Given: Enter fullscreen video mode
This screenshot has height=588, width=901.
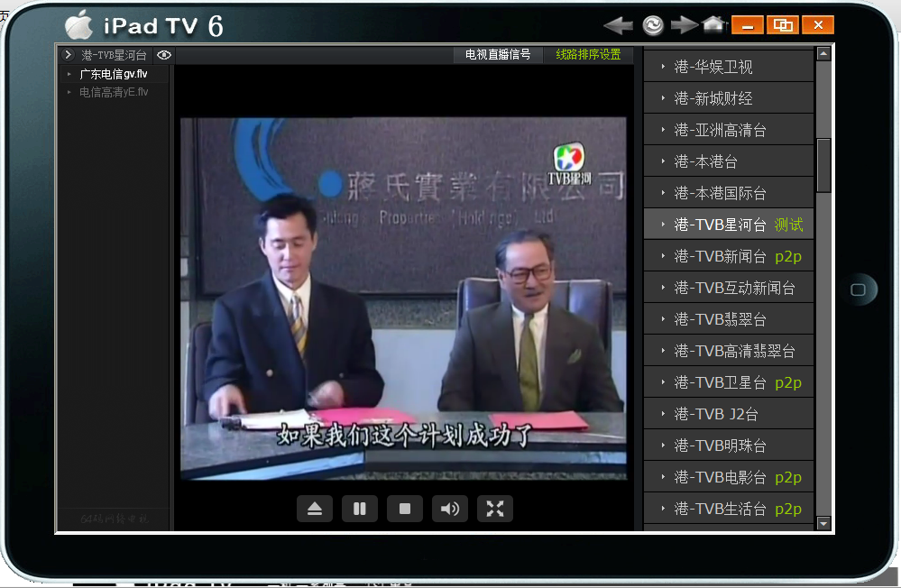Looking at the screenshot, I should pyautogui.click(x=495, y=509).
